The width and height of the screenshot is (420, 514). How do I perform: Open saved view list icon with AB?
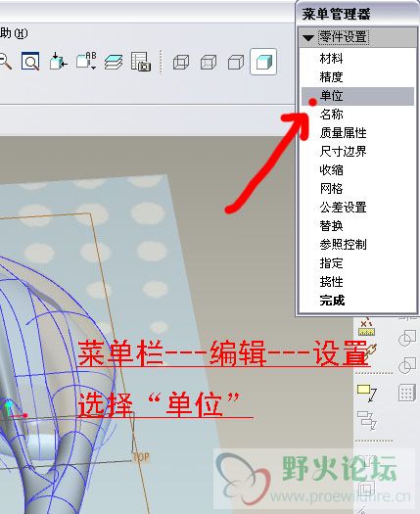tap(86, 61)
